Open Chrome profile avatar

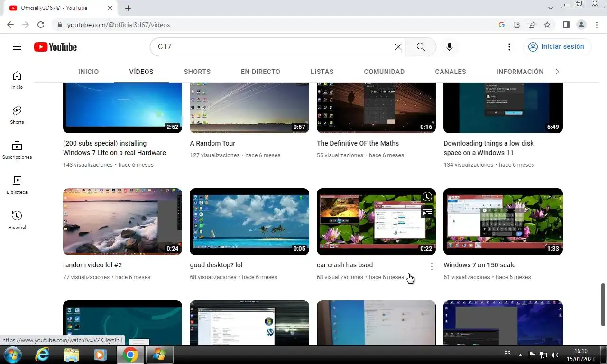point(581,25)
